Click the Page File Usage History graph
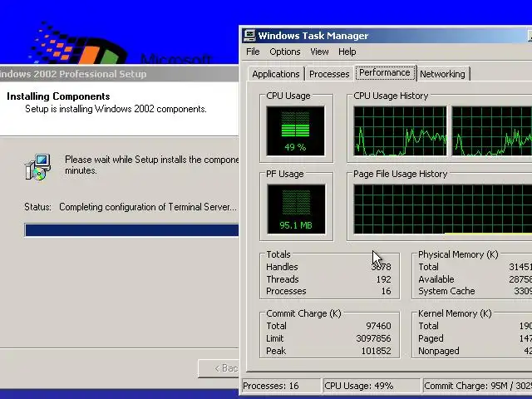The height and width of the screenshot is (399, 532). (443, 209)
